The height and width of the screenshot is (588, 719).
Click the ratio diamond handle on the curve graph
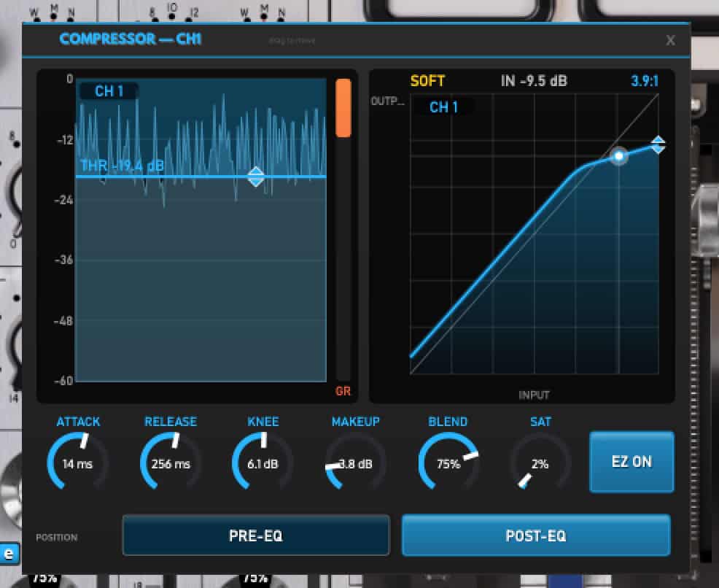pos(658,145)
